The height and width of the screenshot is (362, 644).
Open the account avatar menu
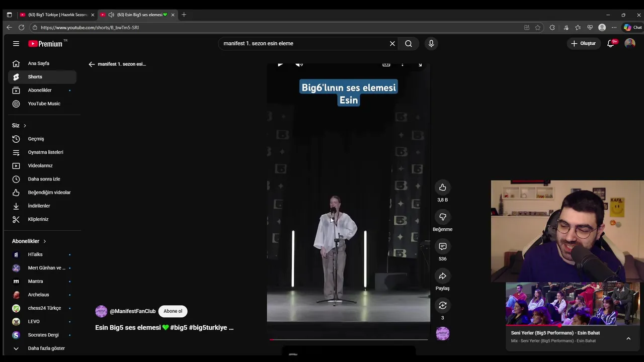[630, 44]
